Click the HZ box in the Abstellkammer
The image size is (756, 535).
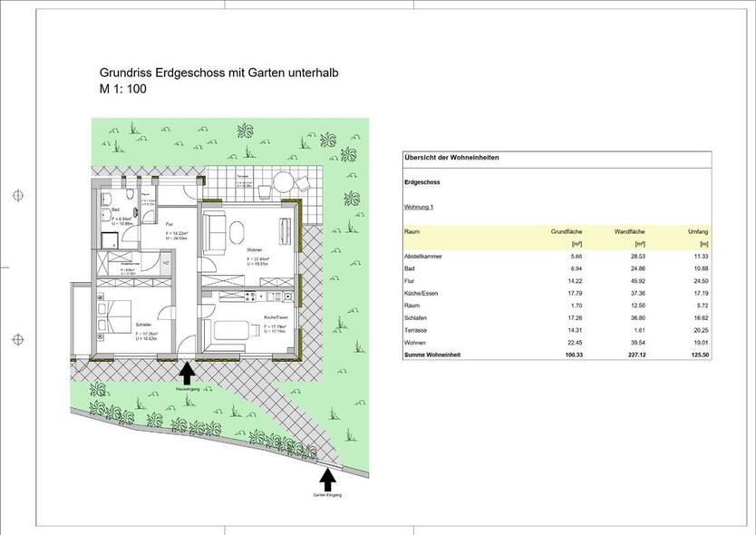[x=166, y=263]
